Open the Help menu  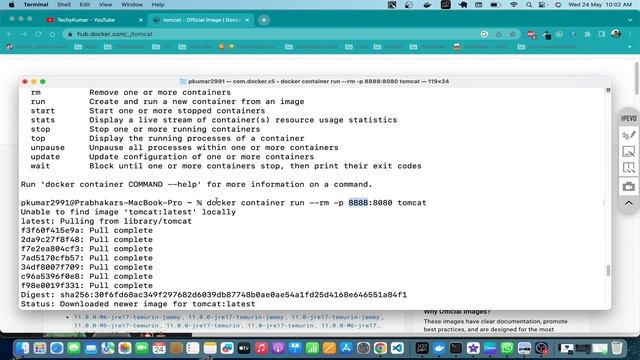[158, 4]
